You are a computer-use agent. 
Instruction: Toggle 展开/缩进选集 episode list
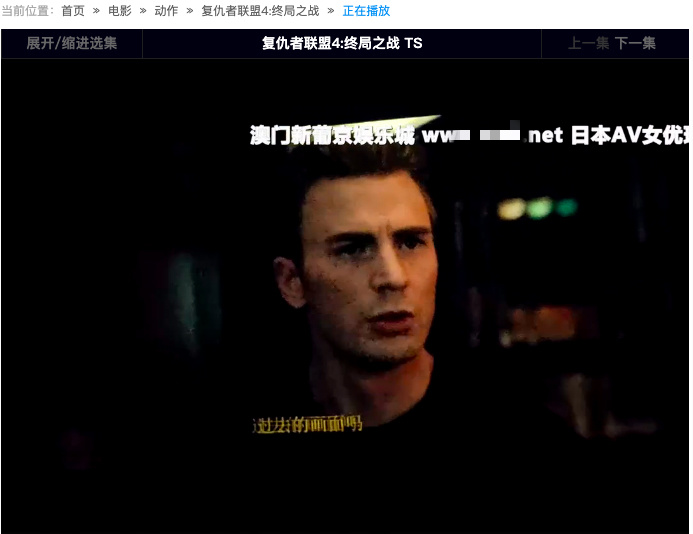click(x=72, y=43)
